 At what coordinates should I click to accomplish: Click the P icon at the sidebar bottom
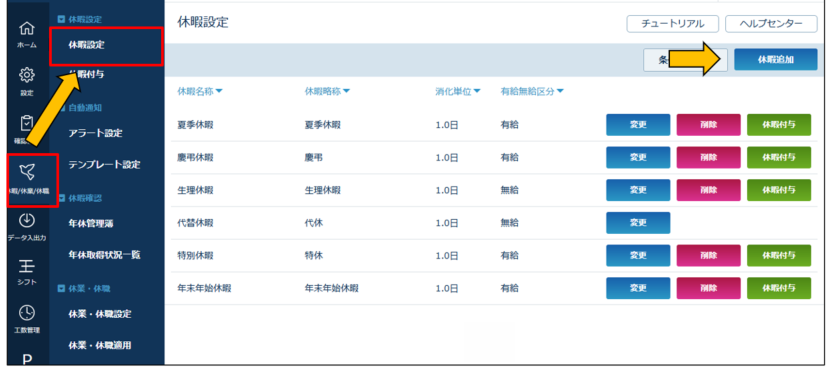click(x=28, y=359)
